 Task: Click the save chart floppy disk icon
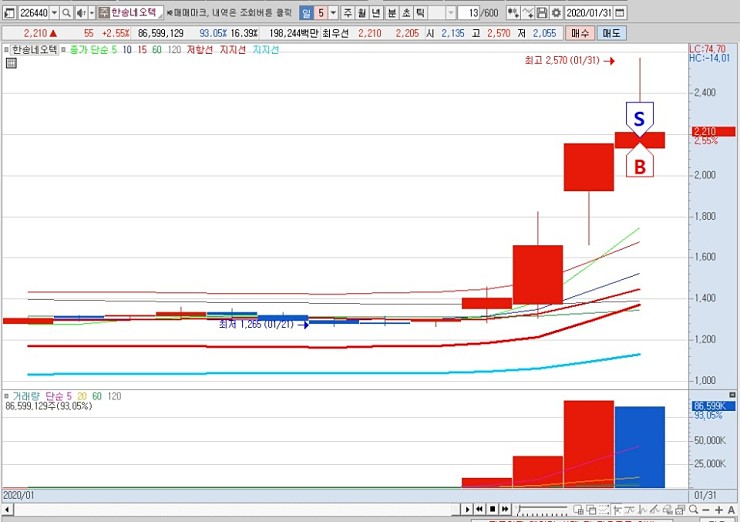(541, 13)
